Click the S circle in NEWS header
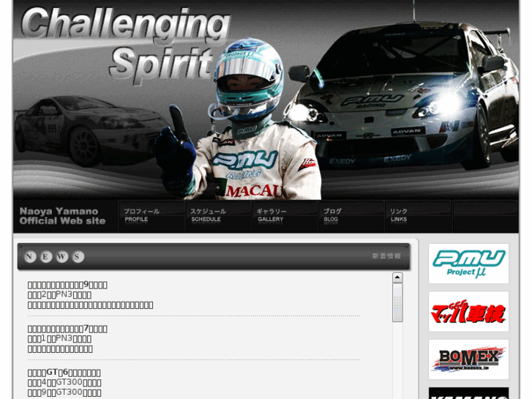Image resolution: width=532 pixels, height=399 pixels. coord(78,257)
